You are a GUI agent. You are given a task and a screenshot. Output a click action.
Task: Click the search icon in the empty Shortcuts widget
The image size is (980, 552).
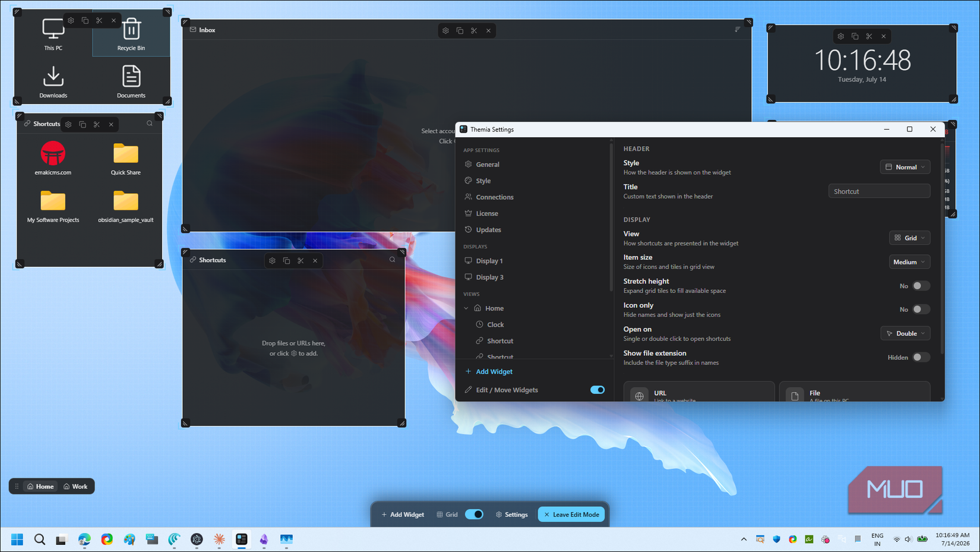point(392,260)
